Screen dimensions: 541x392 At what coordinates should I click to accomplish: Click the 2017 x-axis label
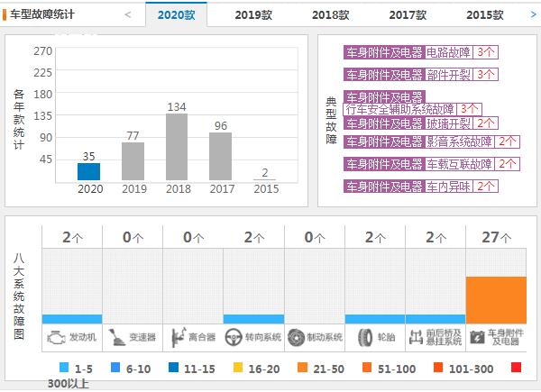pyautogui.click(x=222, y=189)
